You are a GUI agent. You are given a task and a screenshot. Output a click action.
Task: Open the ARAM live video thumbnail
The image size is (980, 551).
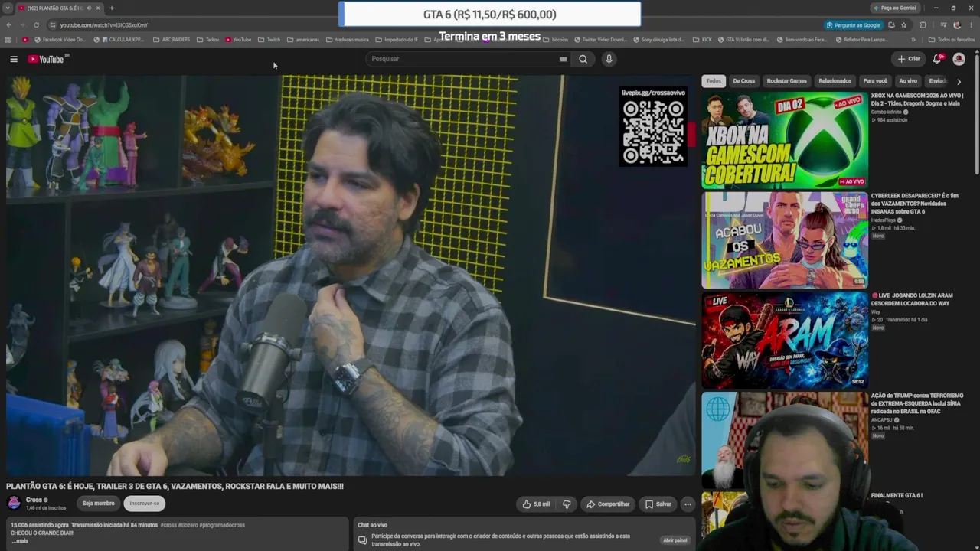tap(785, 340)
